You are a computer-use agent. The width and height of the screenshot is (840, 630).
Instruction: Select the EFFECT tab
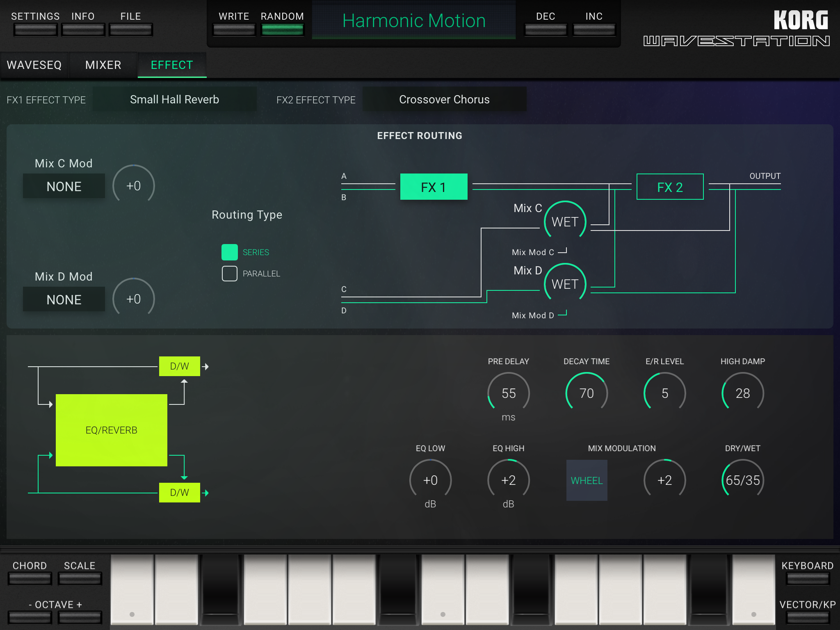[172, 65]
